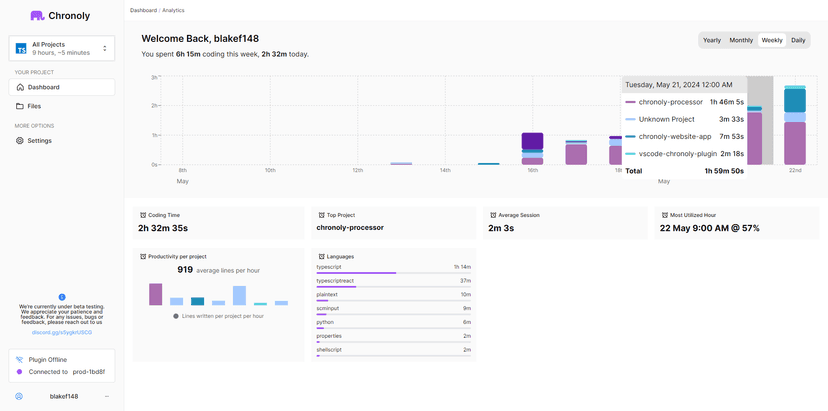Click the vscode-chronoly-plugin legend color line
Image resolution: width=828 pixels, height=411 pixels.
(631, 154)
